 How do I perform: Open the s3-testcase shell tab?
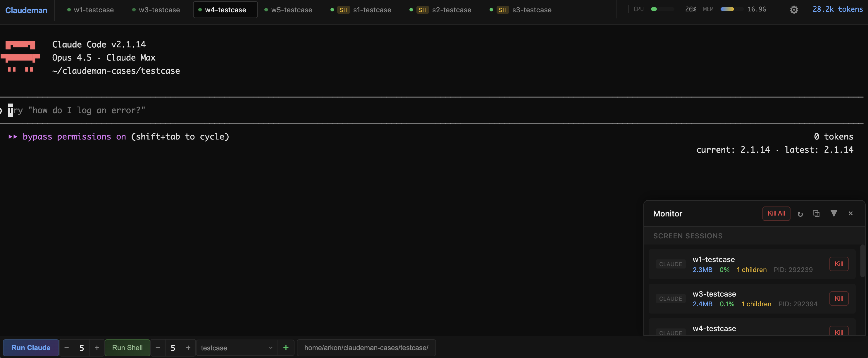pyautogui.click(x=520, y=10)
